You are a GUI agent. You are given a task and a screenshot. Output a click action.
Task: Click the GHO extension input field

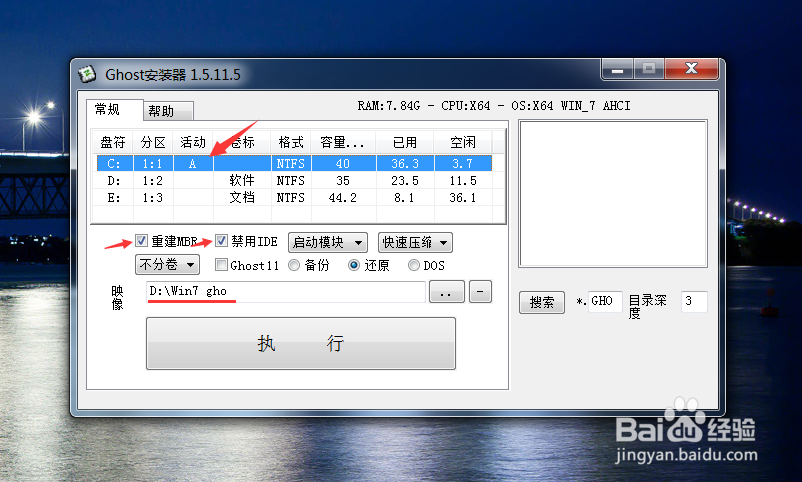[605, 301]
